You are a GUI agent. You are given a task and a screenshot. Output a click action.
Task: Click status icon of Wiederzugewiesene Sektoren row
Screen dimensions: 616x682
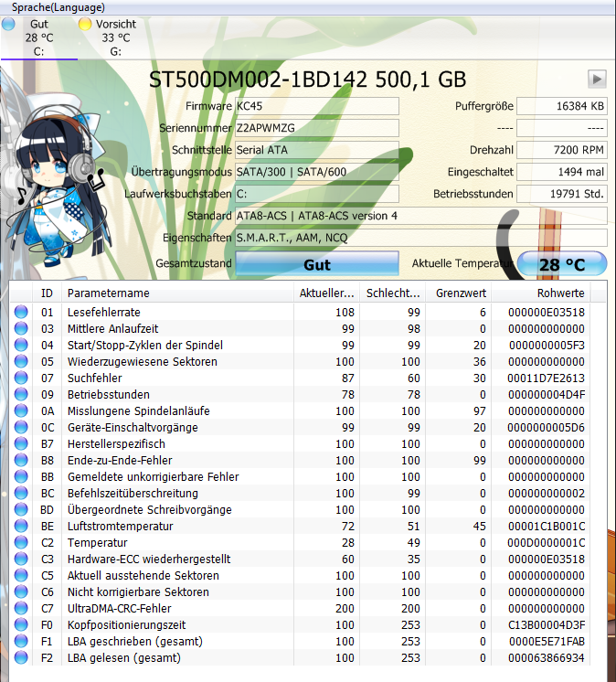[x=21, y=361]
